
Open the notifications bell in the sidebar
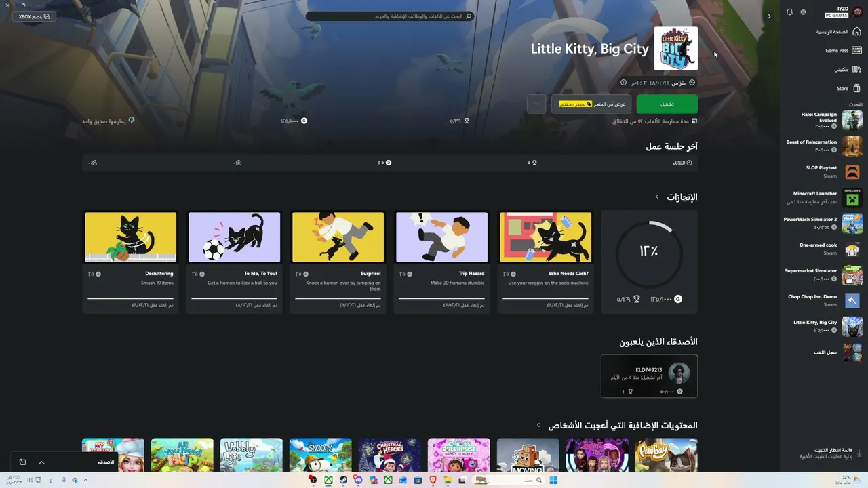[x=789, y=12]
